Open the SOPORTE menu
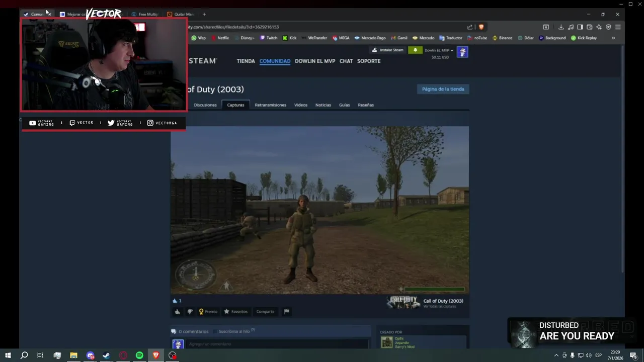644x362 pixels. click(369, 61)
